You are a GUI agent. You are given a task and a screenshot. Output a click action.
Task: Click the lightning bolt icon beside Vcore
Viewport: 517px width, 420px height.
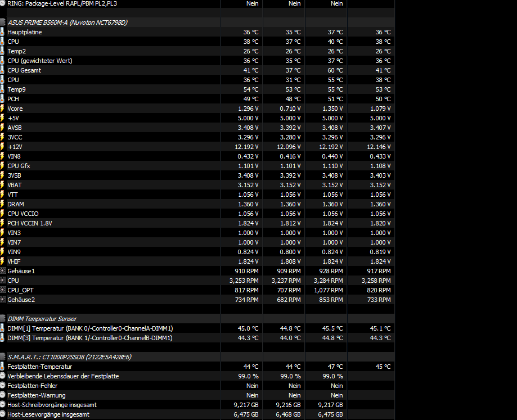2,109
